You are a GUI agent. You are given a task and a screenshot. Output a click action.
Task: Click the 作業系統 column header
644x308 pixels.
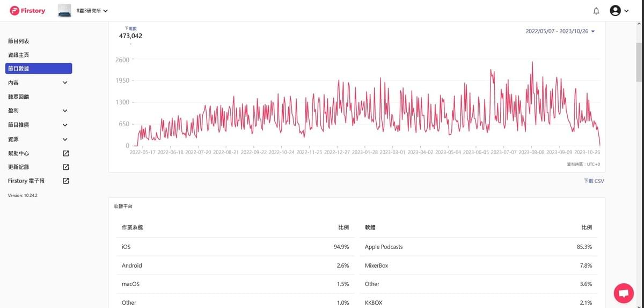132,227
